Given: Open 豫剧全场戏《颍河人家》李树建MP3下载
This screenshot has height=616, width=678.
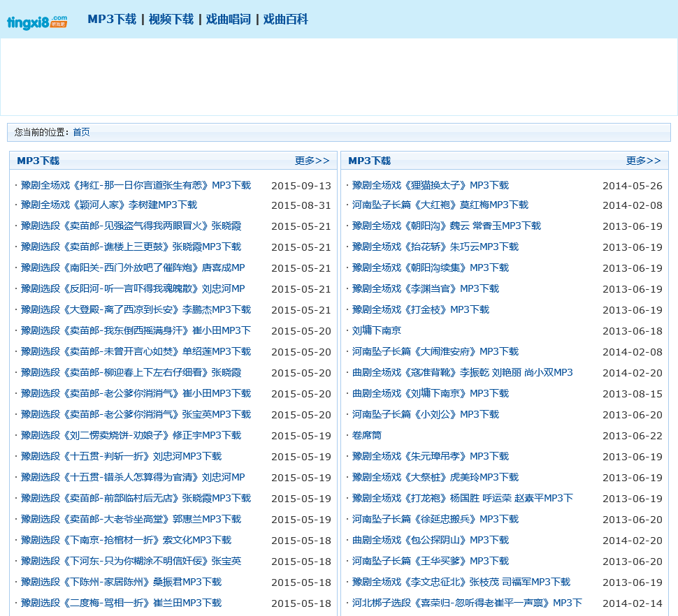Looking at the screenshot, I should pyautogui.click(x=109, y=205).
